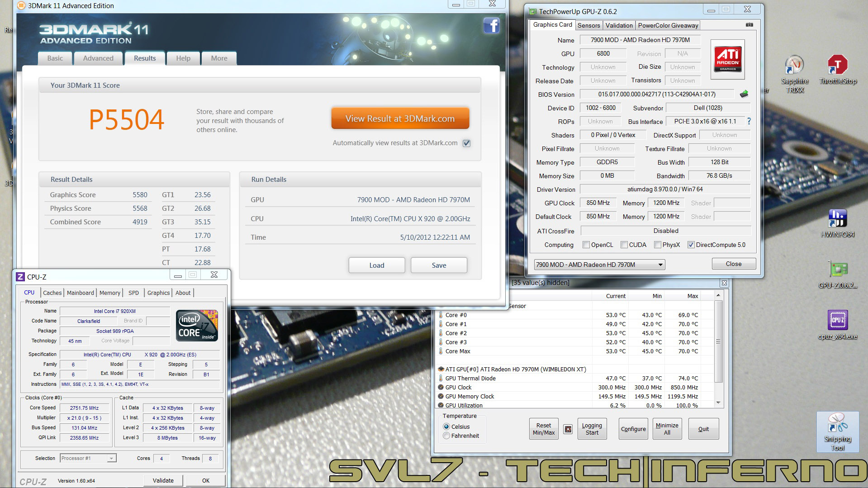Enable the CUDA checkbox in GPU-Z
This screenshot has height=488, width=868.
point(624,245)
